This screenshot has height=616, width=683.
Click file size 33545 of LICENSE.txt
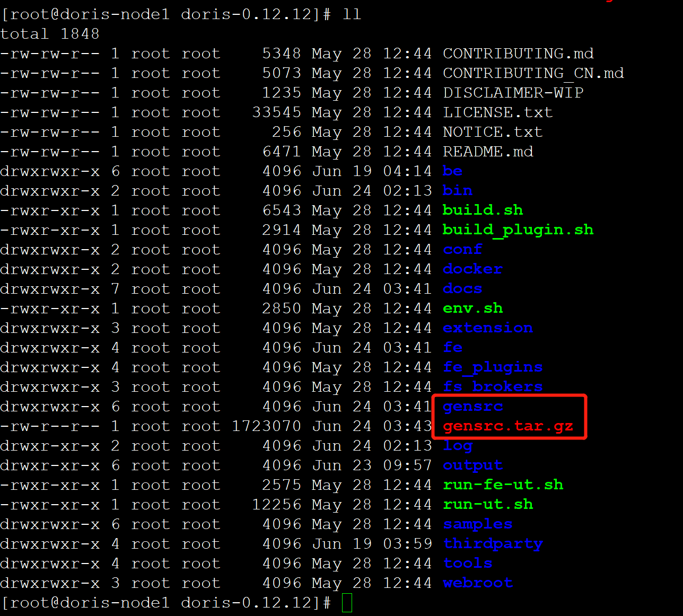click(x=277, y=112)
